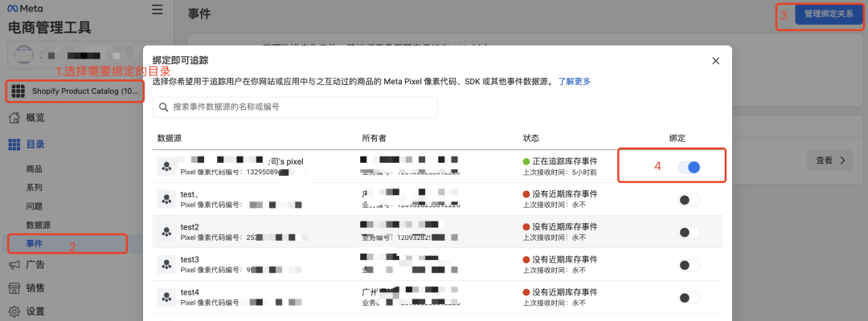
Task: Enable binding toggle for test2
Action: tap(690, 233)
